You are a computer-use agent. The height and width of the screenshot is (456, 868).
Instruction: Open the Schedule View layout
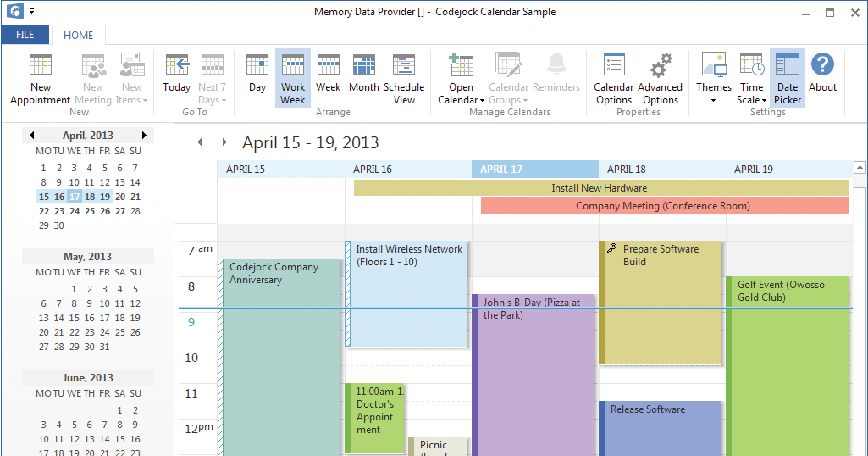404,66
